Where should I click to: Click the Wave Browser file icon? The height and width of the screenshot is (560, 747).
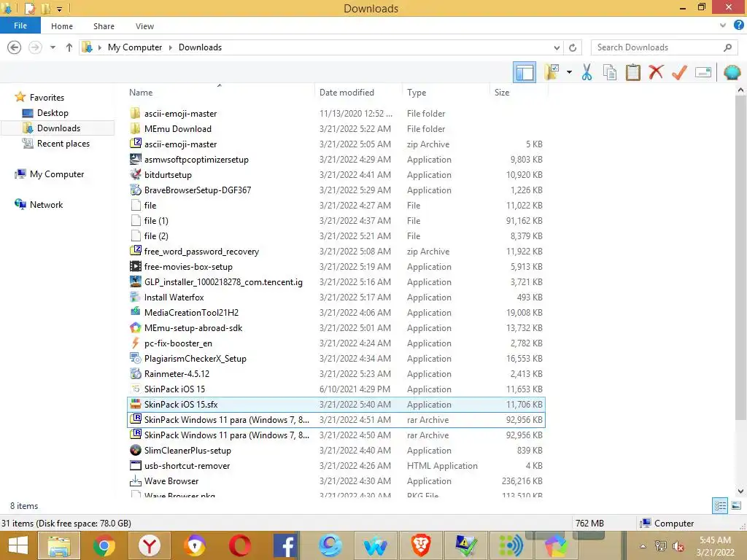coord(135,481)
